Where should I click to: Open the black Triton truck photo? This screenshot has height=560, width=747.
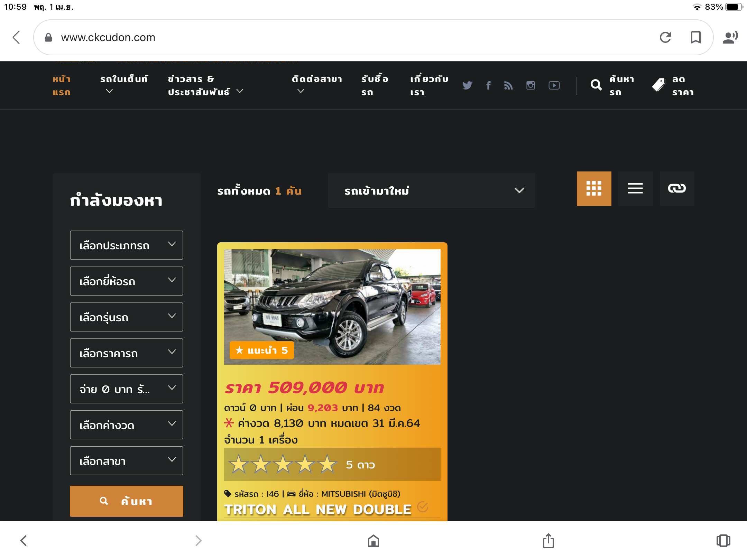332,307
